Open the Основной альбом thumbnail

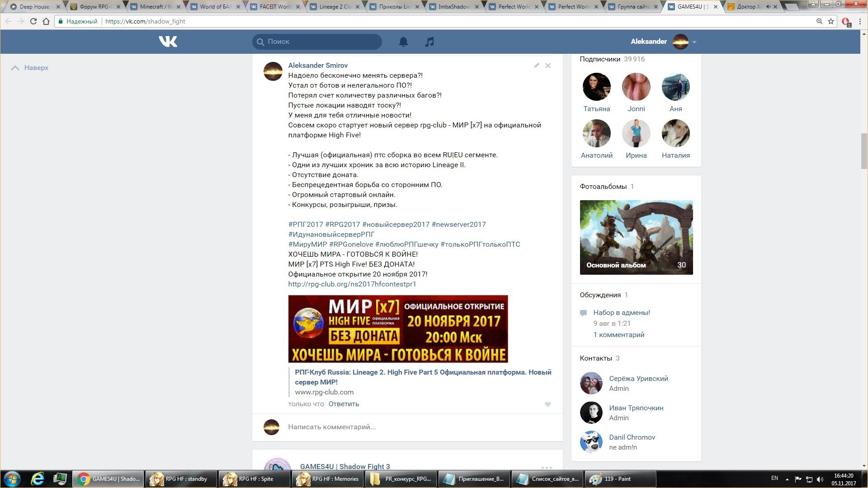636,237
